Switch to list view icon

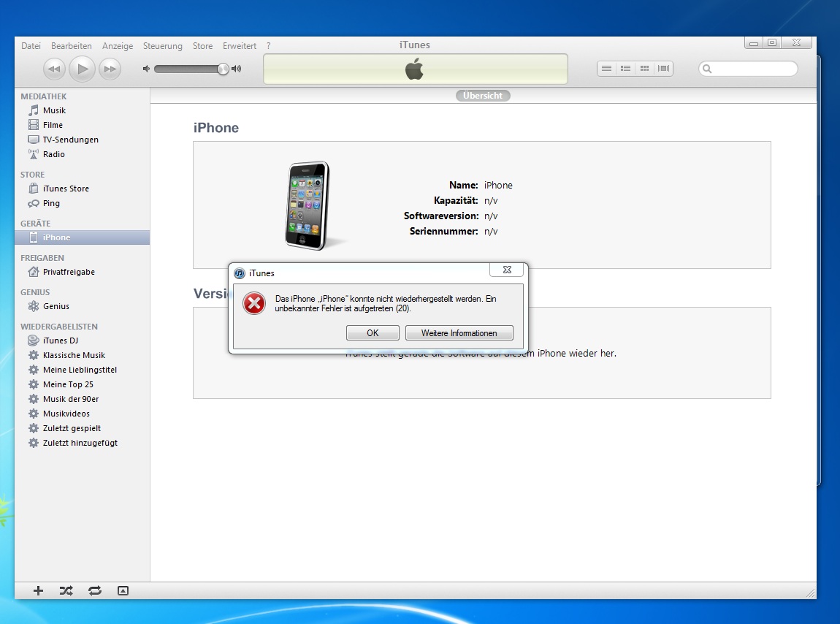[x=606, y=69]
